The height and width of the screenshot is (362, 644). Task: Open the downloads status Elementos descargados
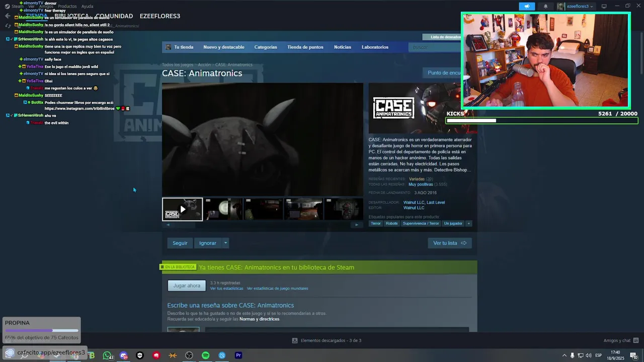pos(327,340)
